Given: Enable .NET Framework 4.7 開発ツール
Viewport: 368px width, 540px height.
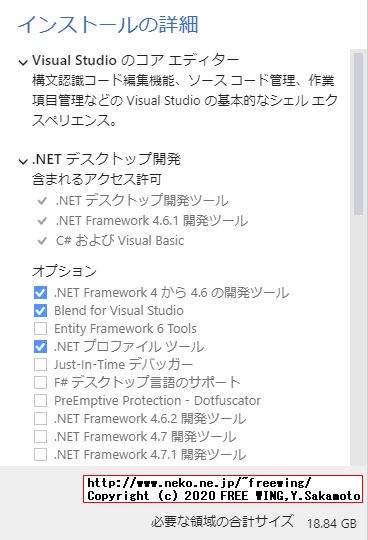Looking at the screenshot, I should (x=40, y=436).
